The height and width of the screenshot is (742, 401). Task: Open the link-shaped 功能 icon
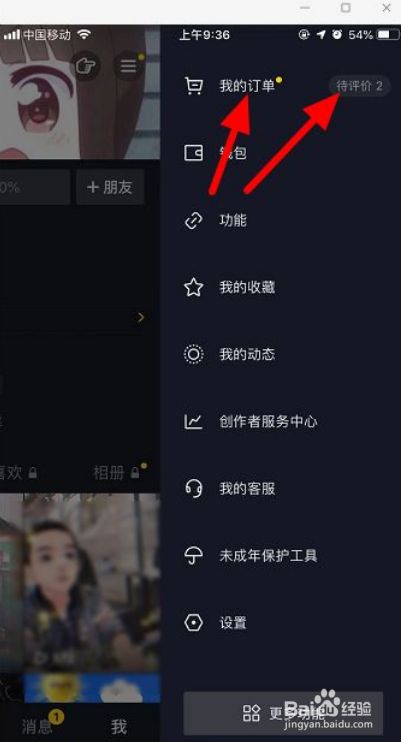pos(193,221)
